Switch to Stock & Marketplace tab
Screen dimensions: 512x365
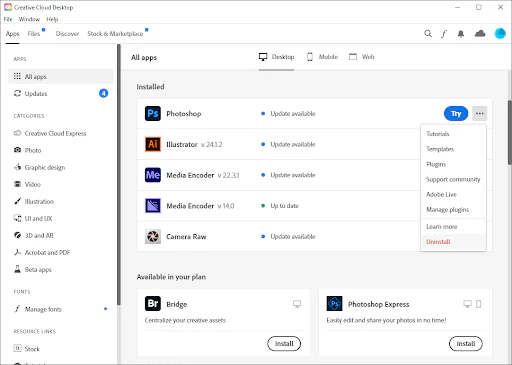[115, 34]
